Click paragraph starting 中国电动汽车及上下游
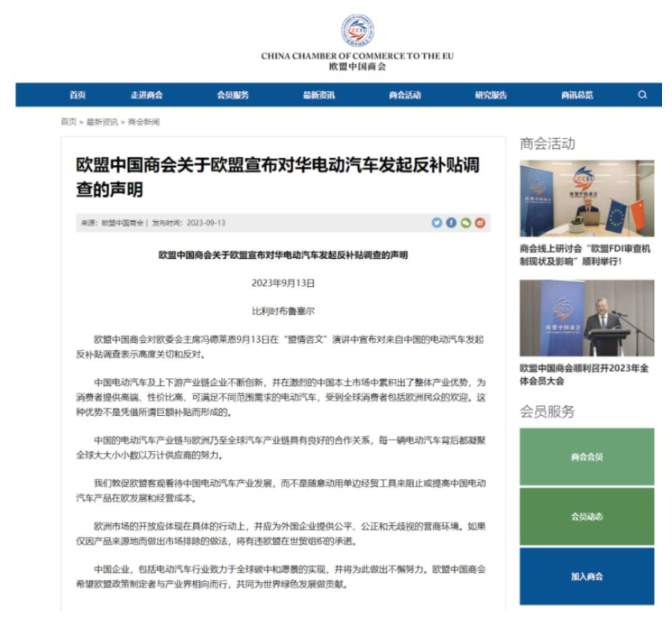Viewport: 672px width, 619px height. pos(281,397)
